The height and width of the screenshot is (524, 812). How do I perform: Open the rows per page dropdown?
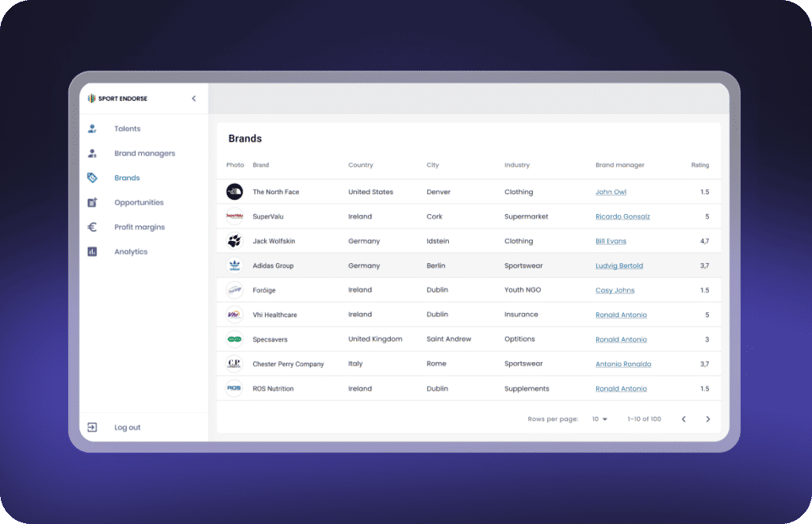click(599, 419)
